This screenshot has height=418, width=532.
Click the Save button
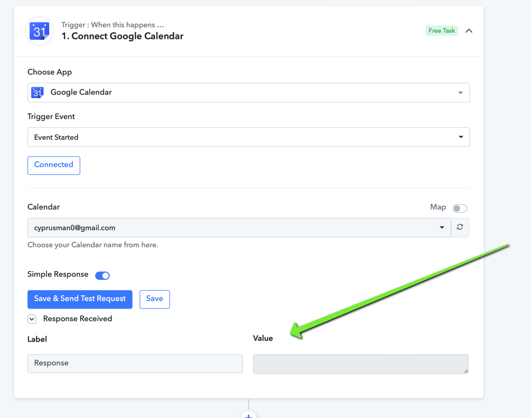155,299
